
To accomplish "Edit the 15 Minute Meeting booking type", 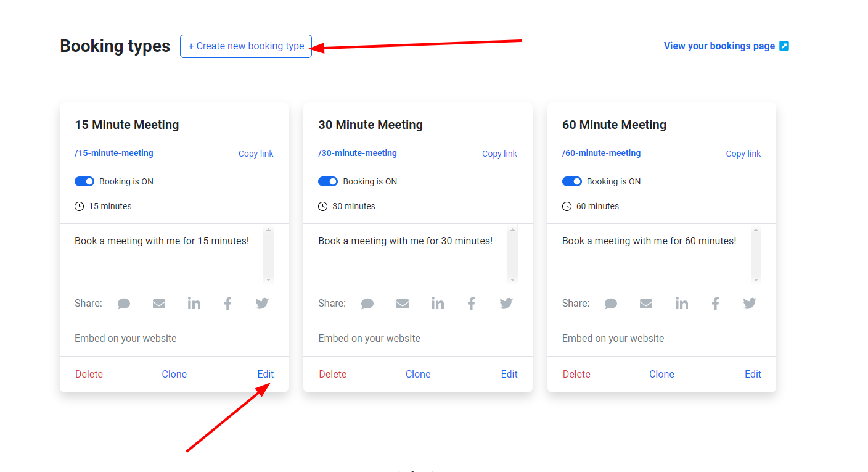I will [266, 375].
